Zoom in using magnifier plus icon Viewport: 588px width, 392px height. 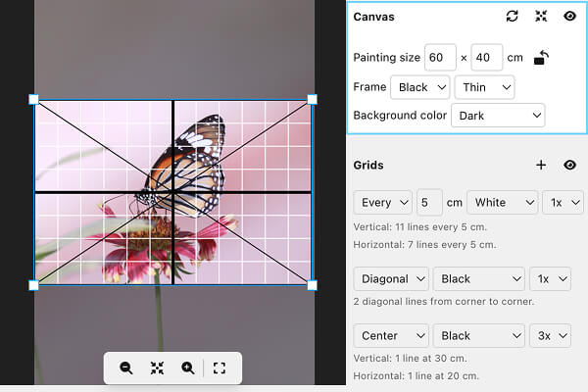[x=187, y=368]
